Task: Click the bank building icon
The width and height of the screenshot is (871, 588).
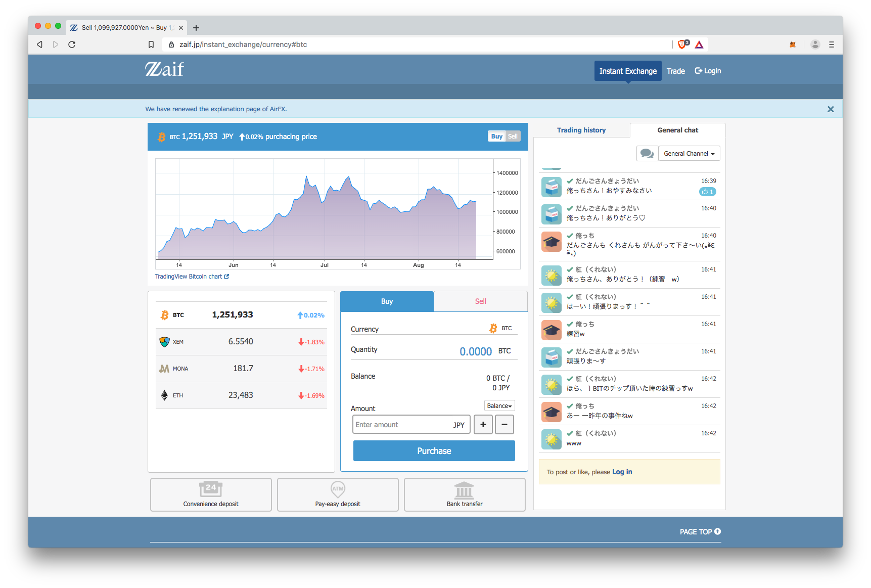Action: (x=464, y=490)
